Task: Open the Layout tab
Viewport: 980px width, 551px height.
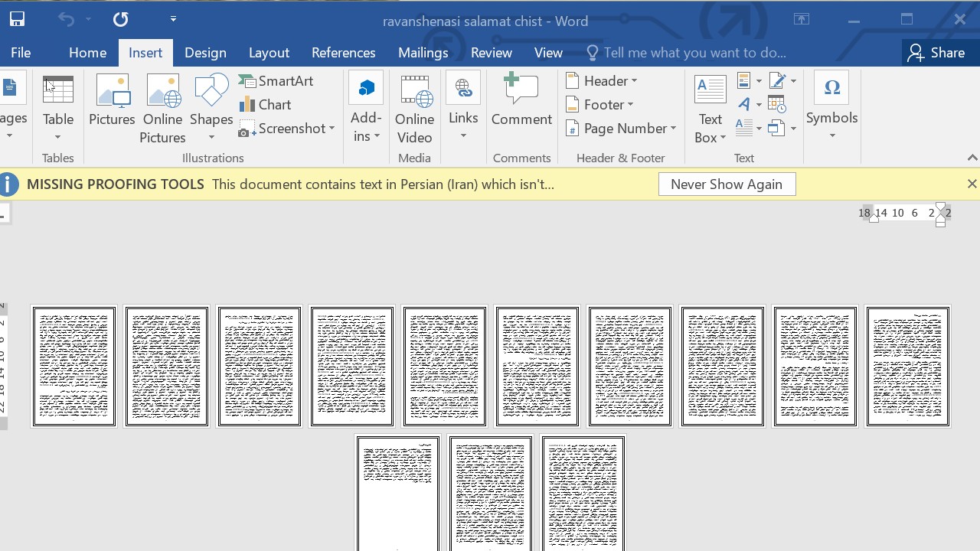Action: point(269,53)
